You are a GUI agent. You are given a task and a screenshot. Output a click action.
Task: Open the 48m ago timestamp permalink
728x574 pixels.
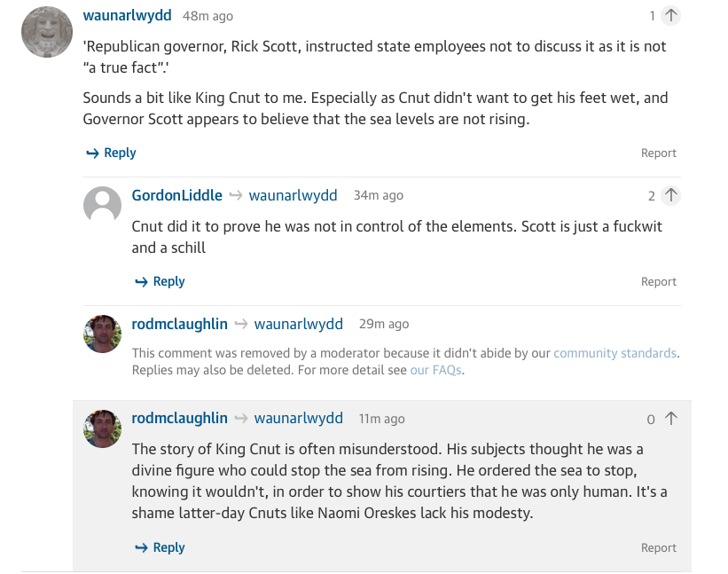(207, 16)
